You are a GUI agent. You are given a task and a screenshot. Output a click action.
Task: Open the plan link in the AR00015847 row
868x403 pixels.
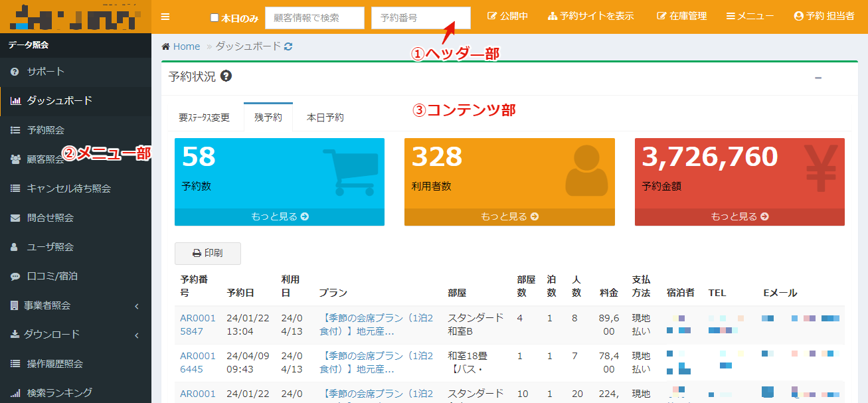pyautogui.click(x=376, y=324)
